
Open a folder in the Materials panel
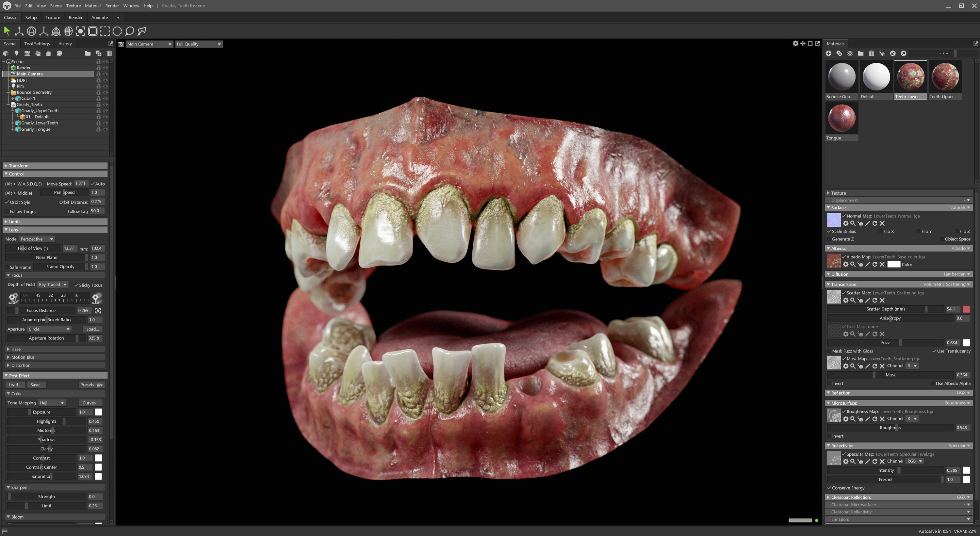[x=860, y=53]
